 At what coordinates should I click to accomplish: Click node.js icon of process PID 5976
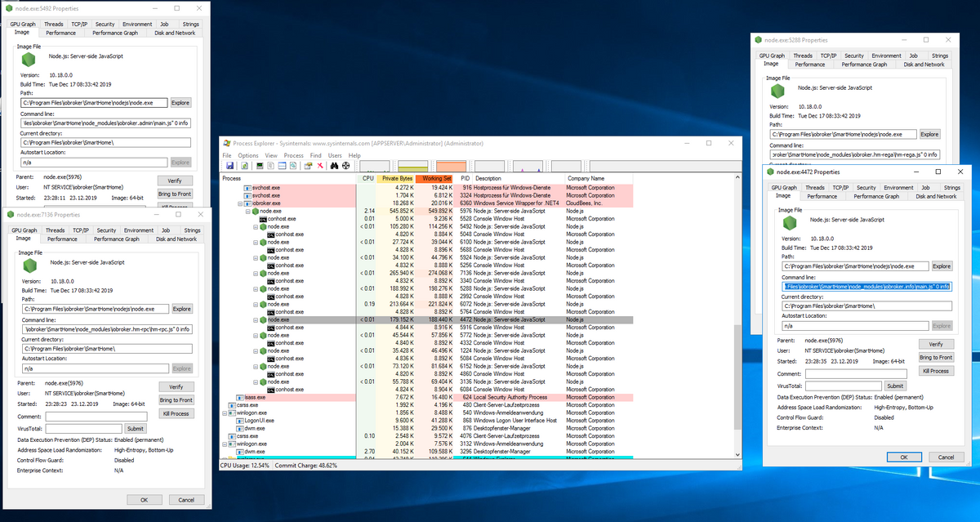(255, 211)
